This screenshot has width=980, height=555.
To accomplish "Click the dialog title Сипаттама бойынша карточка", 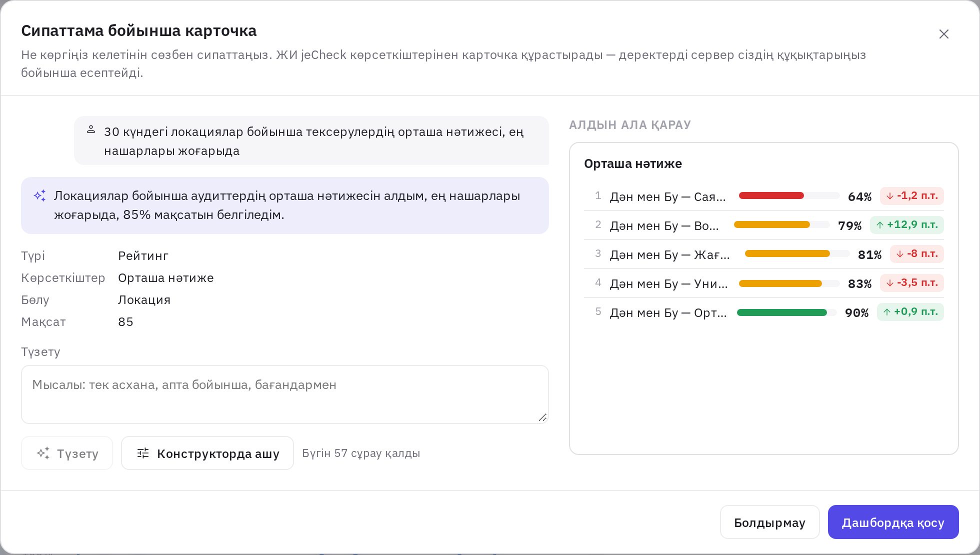I will click(x=139, y=31).
